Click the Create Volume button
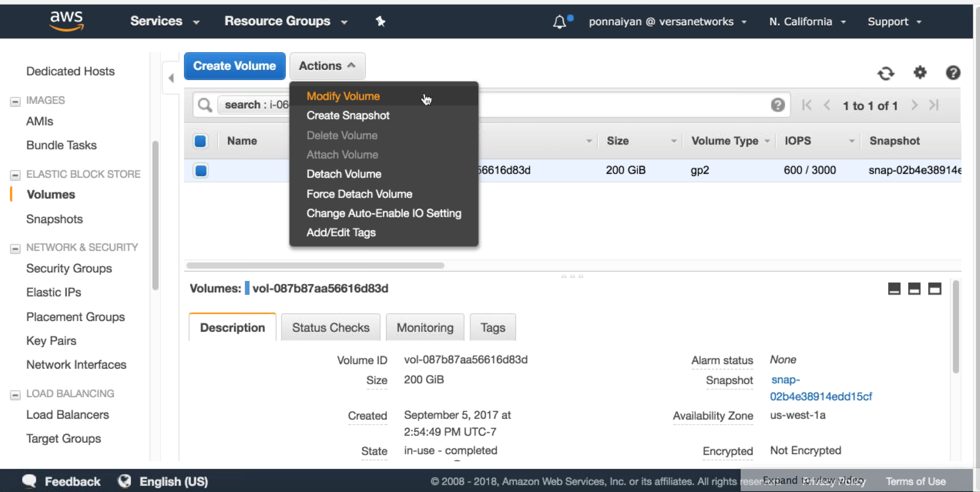980x492 pixels. 234,66
